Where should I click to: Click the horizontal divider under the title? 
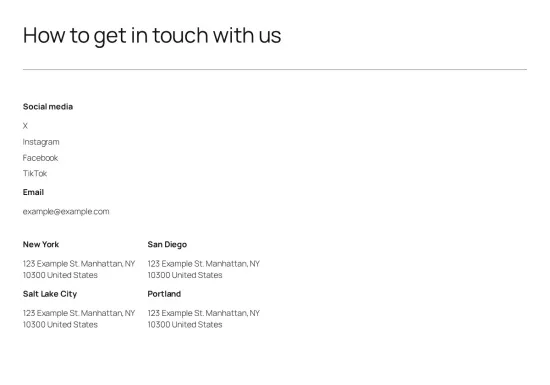275,69
